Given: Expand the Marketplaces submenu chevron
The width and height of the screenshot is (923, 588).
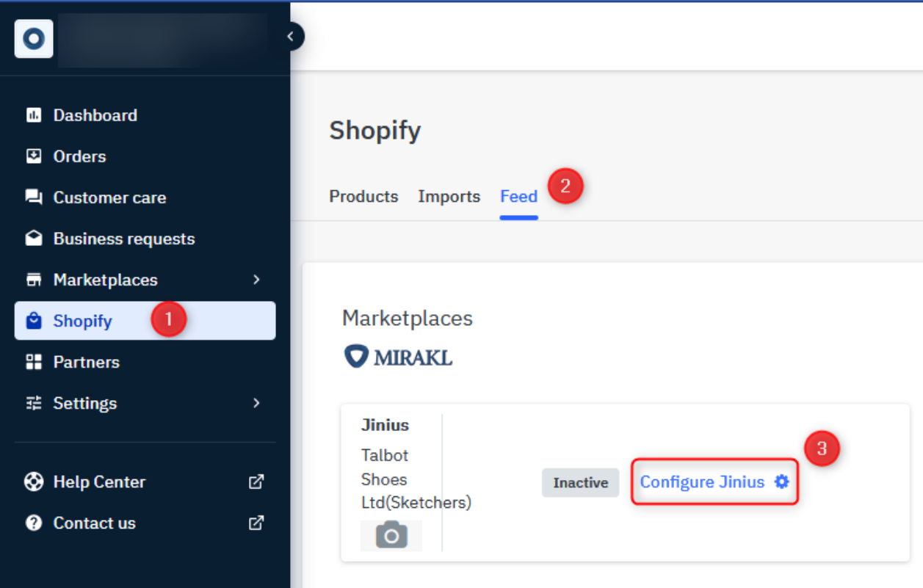Looking at the screenshot, I should (x=256, y=280).
